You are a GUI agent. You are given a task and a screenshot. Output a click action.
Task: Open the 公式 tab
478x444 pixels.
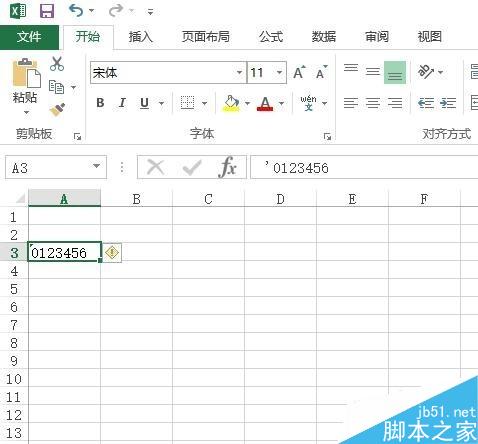pyautogui.click(x=271, y=37)
